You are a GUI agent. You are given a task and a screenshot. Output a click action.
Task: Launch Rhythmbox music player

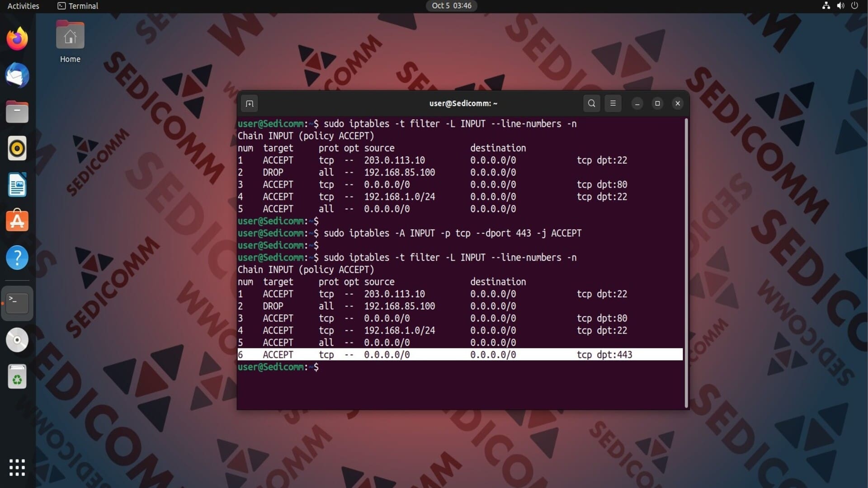pos(17,148)
